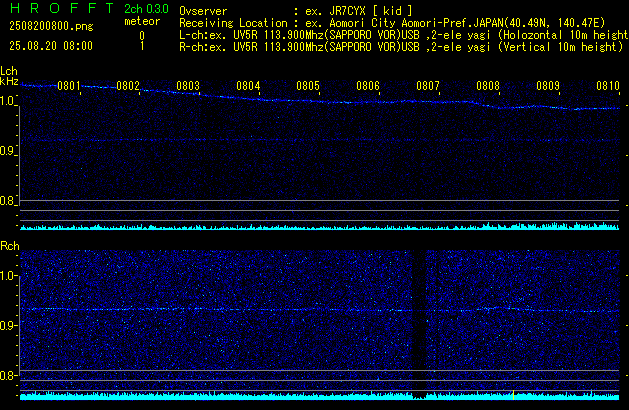Click the meteor count value 1
This screenshot has width=629, height=410.
click(x=142, y=46)
